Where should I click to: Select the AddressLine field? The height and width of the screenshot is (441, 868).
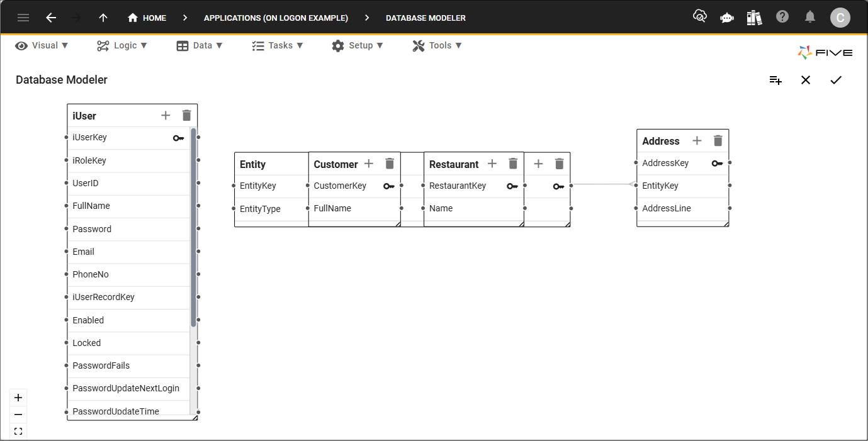pyautogui.click(x=682, y=208)
